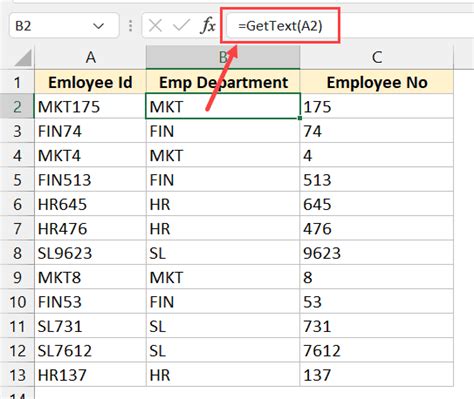Select cell with employee number 645
Viewport: 474px width, 399px height.
click(377, 204)
